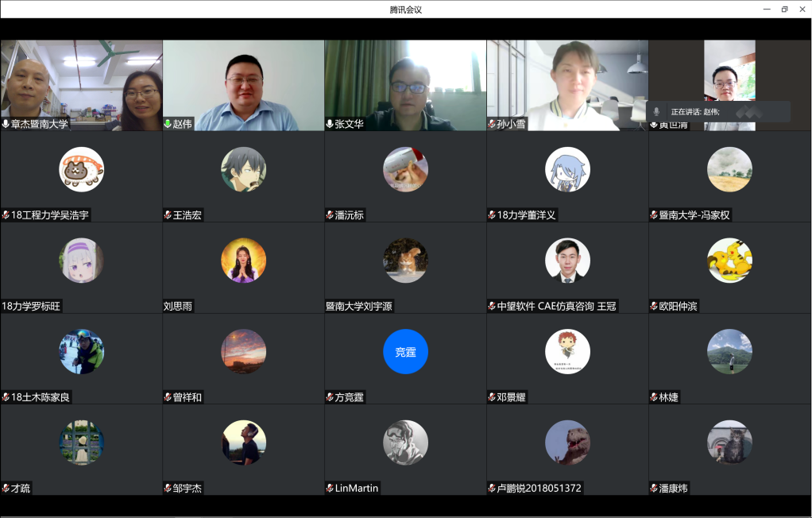
Task: Click the name label 中望软件 CAE仿真咨询 王冠
Action: [556, 306]
